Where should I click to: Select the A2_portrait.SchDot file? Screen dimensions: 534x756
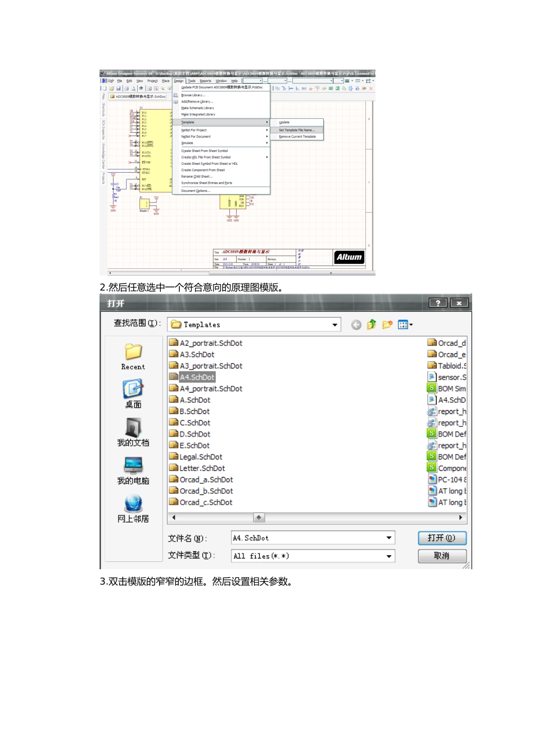tap(206, 343)
